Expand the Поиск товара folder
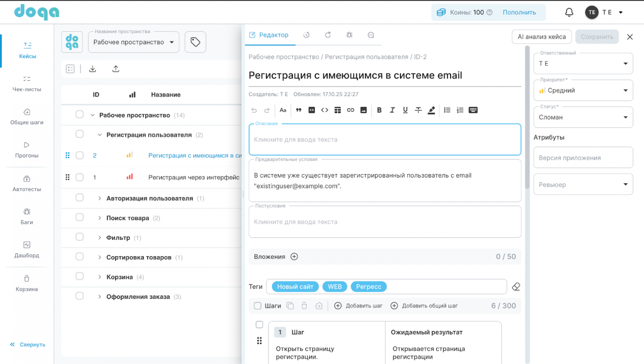 [99, 218]
